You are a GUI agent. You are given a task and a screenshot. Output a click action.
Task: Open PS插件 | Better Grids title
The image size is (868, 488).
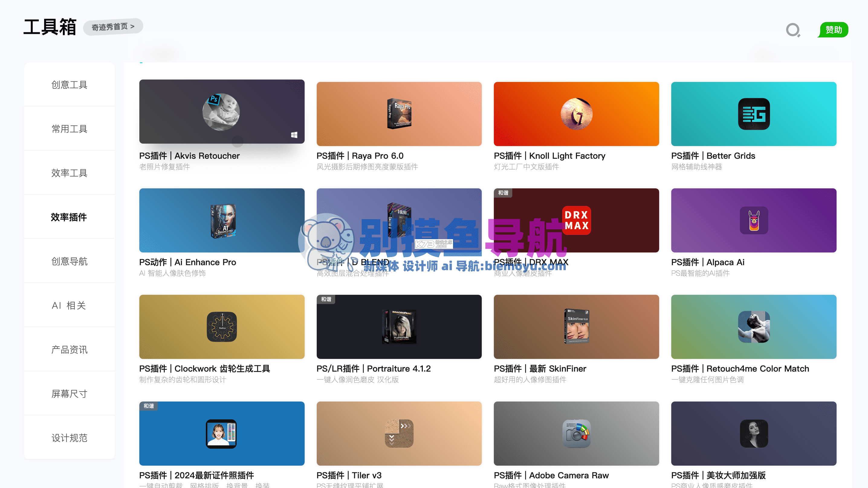coord(713,156)
